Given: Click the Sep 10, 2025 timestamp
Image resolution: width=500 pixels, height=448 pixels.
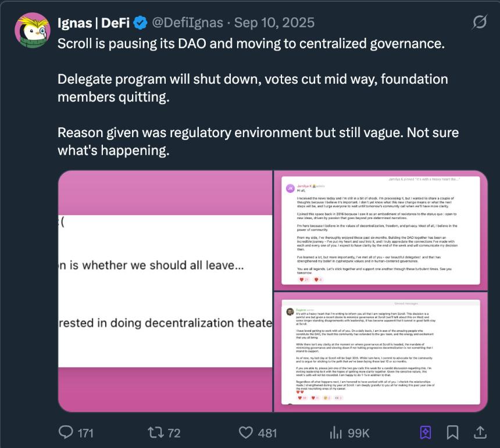Looking at the screenshot, I should point(274,23).
